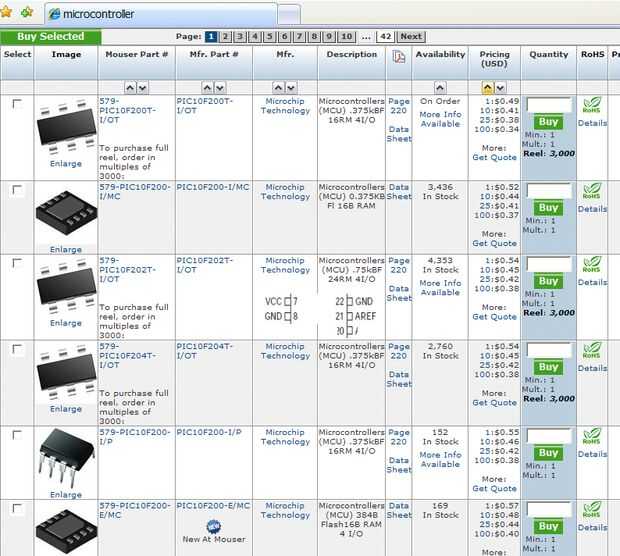This screenshot has height=556, width=620.
Task: Click quantity field for PIC10F200-I/MC
Action: (549, 191)
